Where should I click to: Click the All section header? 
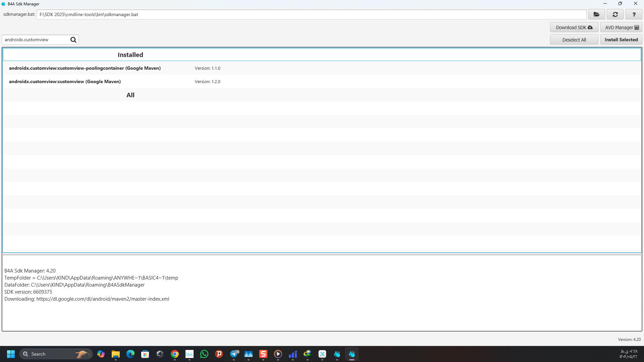coord(130,95)
